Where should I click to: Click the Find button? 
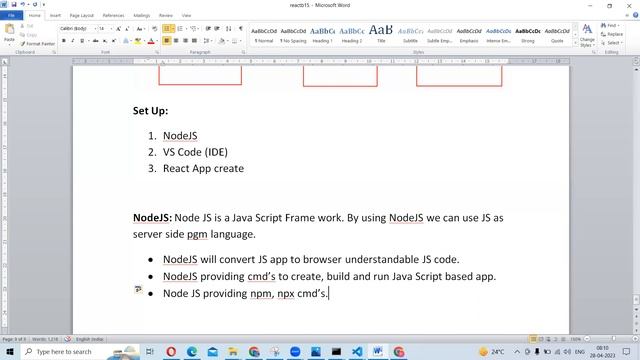(x=610, y=26)
